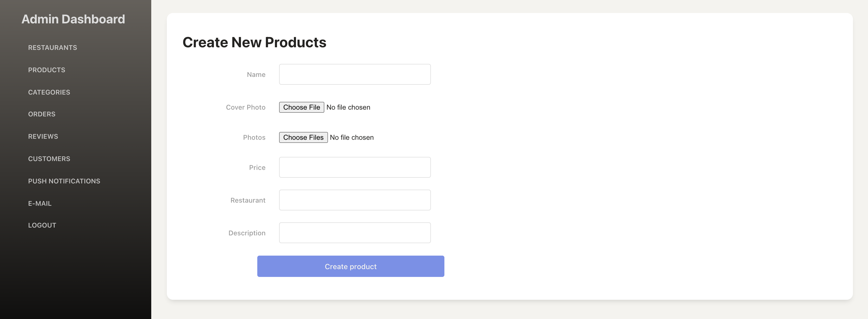Go to Products in the sidebar
The width and height of the screenshot is (868, 319).
click(47, 70)
